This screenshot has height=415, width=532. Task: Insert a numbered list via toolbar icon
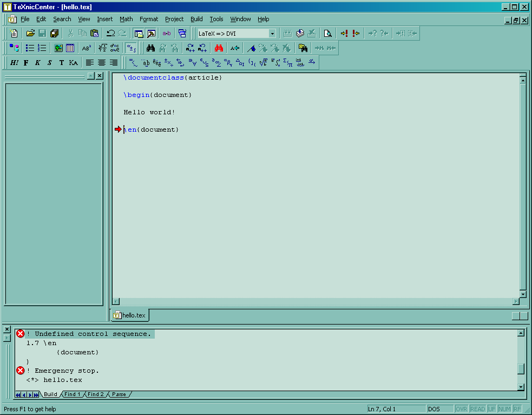click(42, 48)
